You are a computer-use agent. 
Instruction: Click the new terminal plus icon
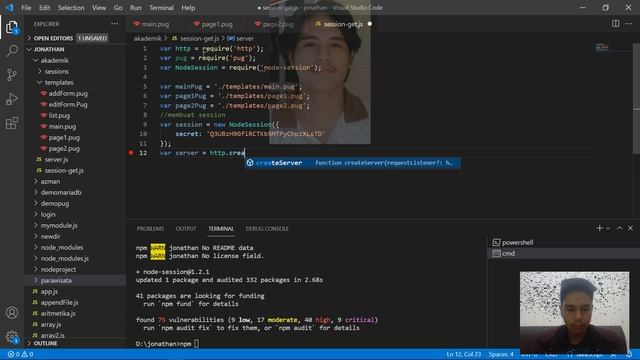point(599,228)
